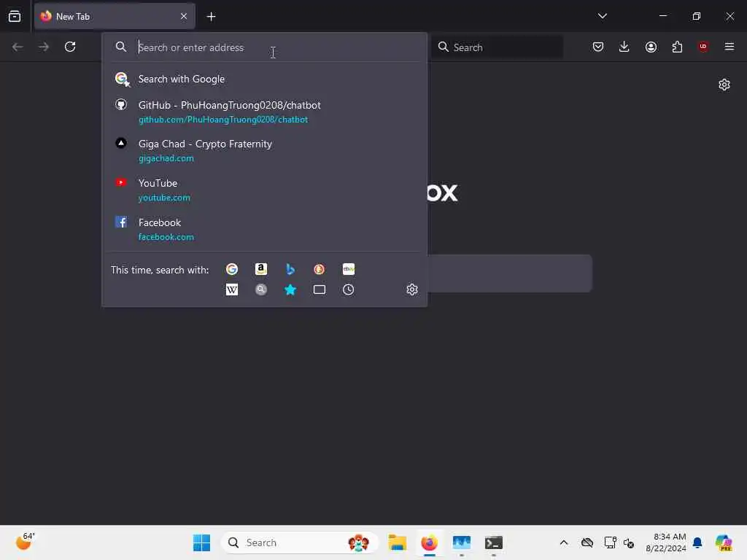This screenshot has width=747, height=560.
Task: Open clock and date 8:34 AM panel
Action: coord(665,542)
